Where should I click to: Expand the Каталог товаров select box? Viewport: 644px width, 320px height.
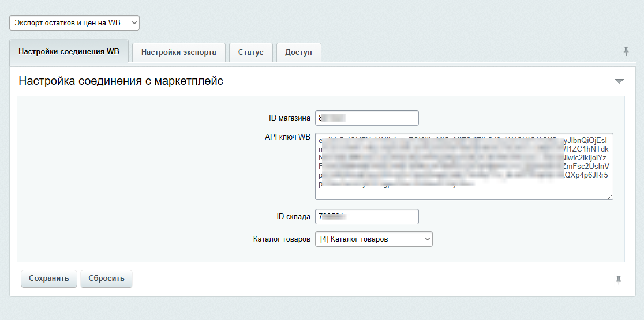373,239
